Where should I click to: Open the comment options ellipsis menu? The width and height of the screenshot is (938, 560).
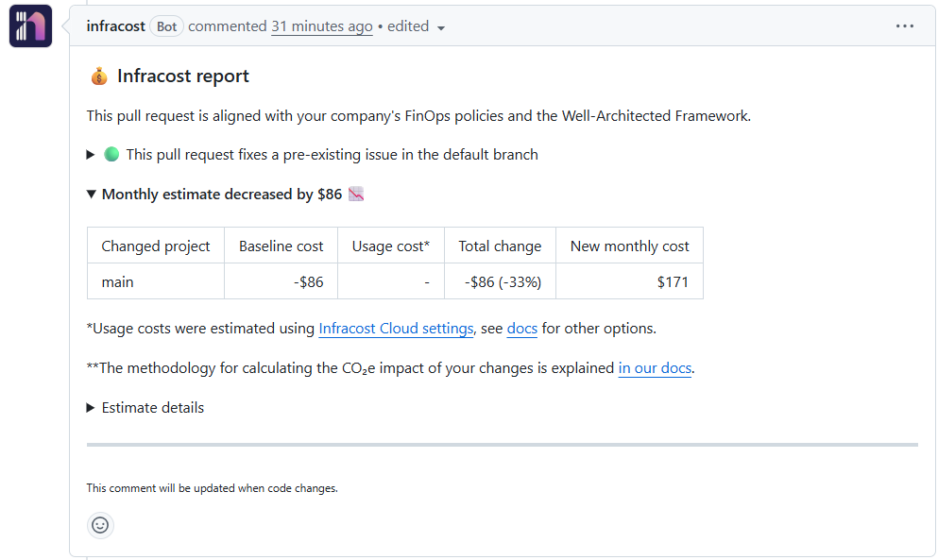coord(905,26)
